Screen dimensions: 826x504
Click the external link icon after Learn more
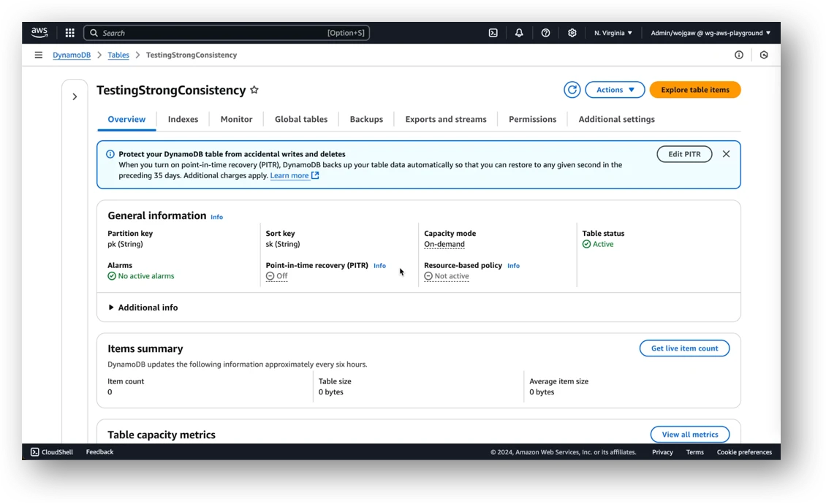pyautogui.click(x=315, y=175)
